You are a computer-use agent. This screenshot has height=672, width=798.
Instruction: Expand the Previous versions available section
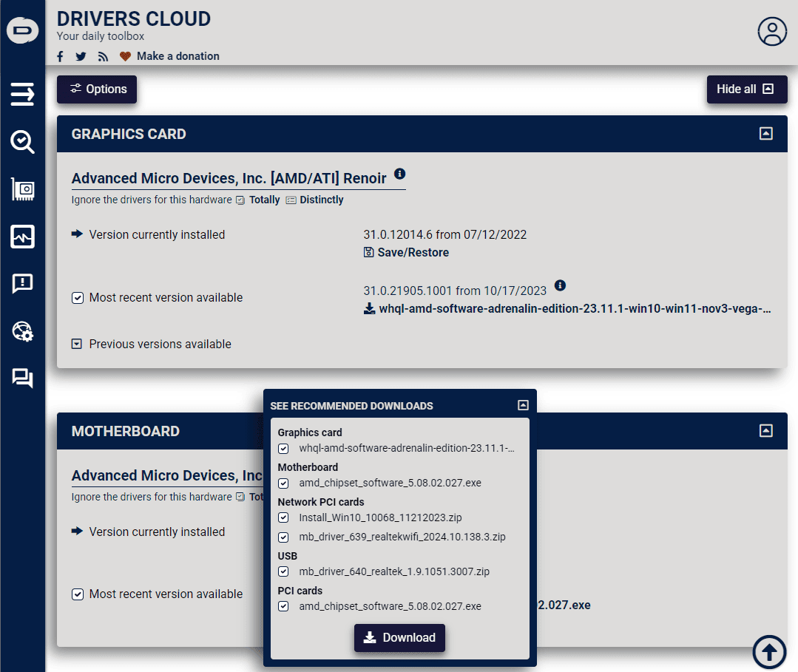[77, 344]
